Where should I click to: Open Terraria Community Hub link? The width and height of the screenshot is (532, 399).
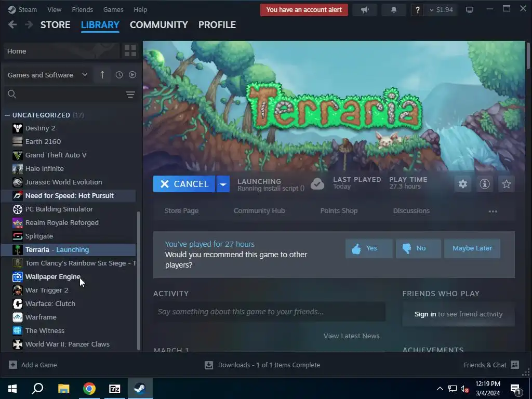tap(259, 211)
